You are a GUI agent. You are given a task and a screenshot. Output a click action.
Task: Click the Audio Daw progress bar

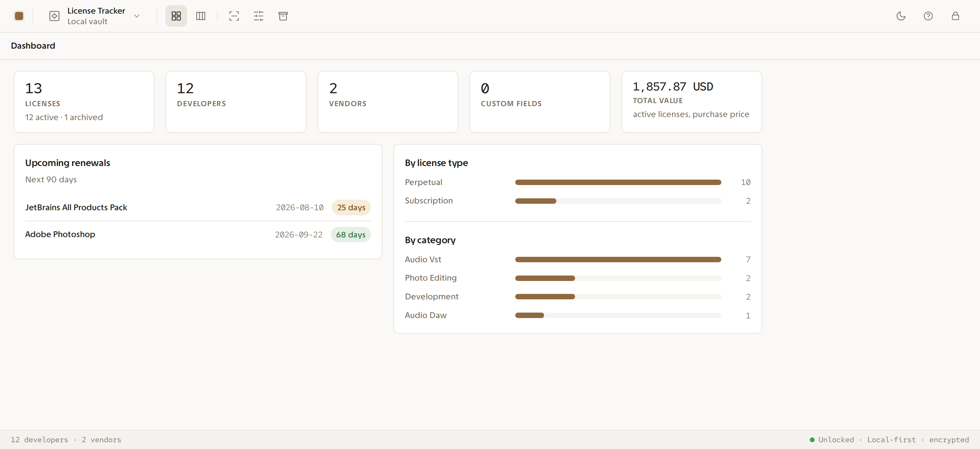click(618, 316)
